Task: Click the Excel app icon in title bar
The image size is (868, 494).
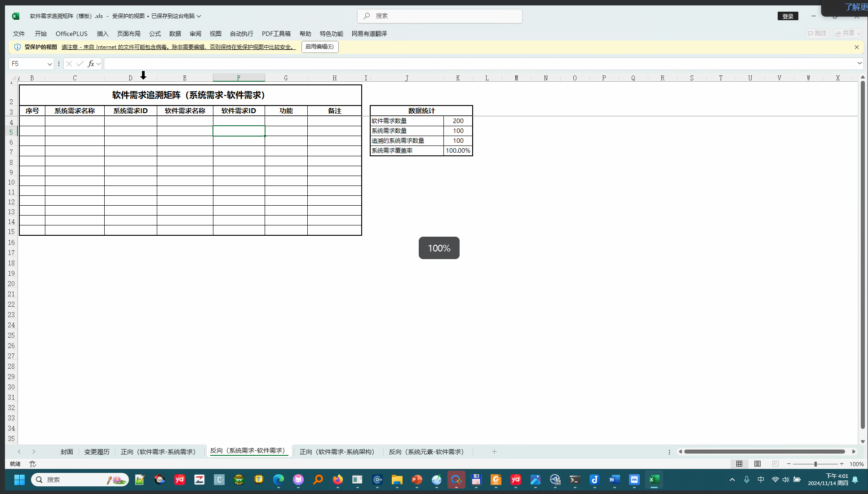Action: [x=16, y=16]
